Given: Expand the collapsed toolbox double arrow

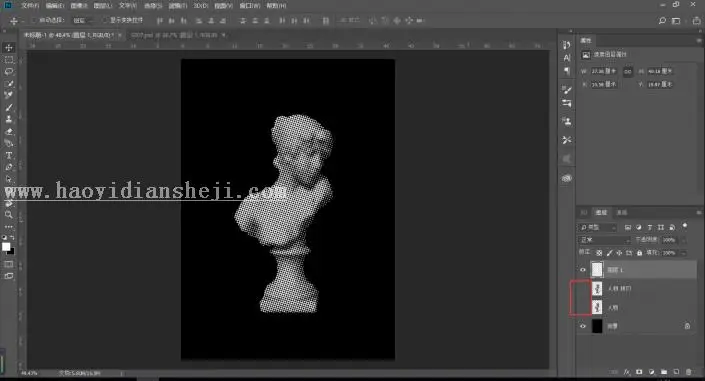Looking at the screenshot, I should point(4,31).
